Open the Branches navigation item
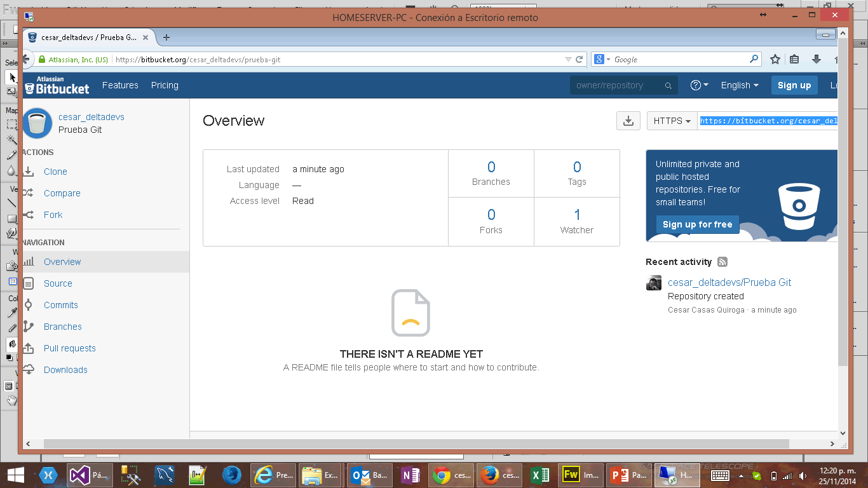Image resolution: width=868 pixels, height=488 pixels. (x=63, y=327)
